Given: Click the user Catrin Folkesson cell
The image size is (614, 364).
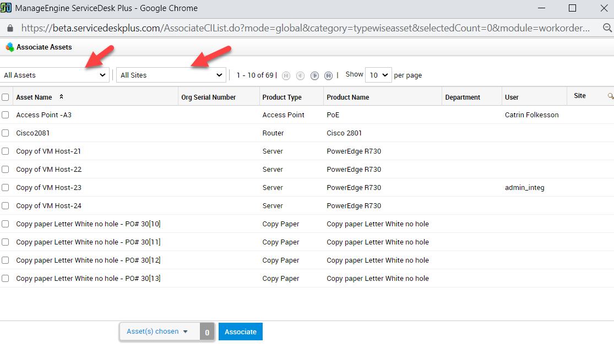Looking at the screenshot, I should [532, 115].
